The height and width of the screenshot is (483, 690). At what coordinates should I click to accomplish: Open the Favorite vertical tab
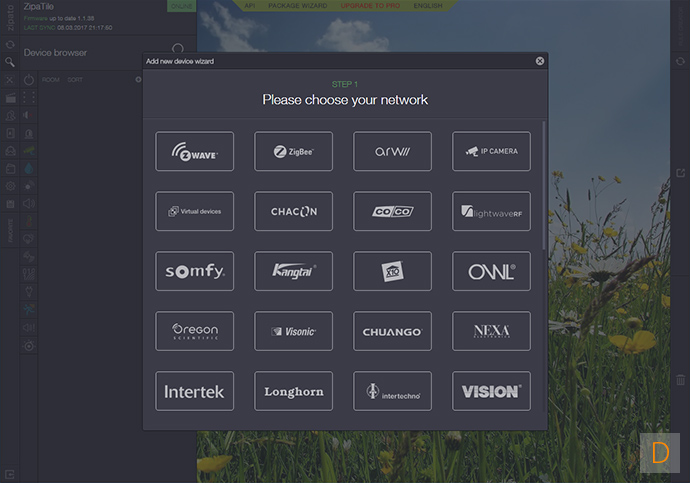(x=10, y=231)
